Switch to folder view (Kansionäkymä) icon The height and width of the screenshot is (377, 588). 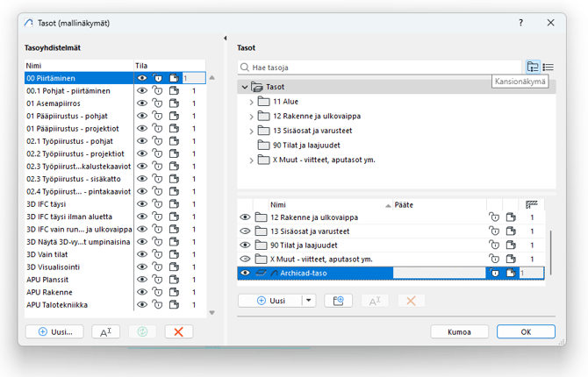pos(533,68)
